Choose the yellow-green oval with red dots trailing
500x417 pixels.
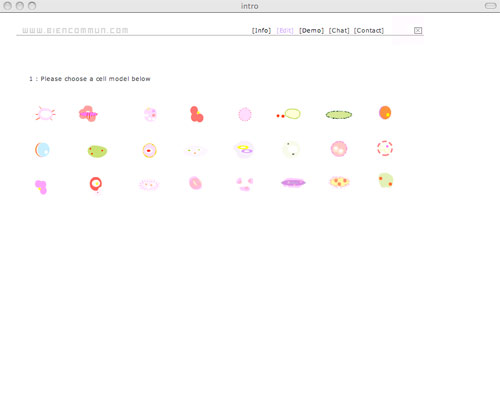[289, 114]
